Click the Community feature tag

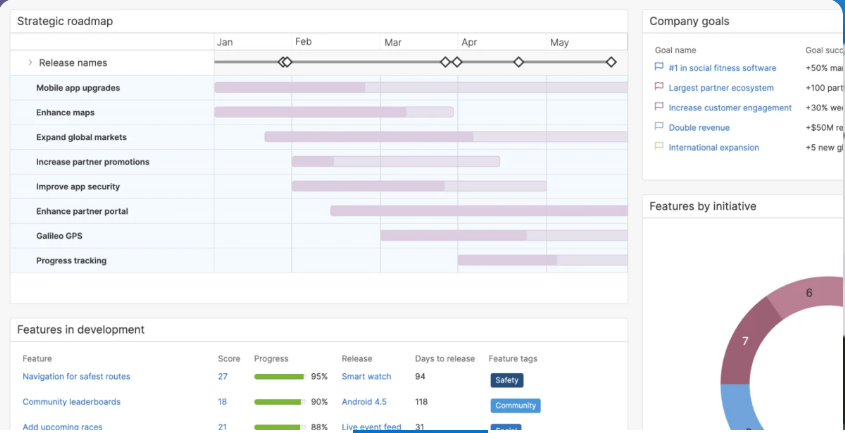(515, 405)
